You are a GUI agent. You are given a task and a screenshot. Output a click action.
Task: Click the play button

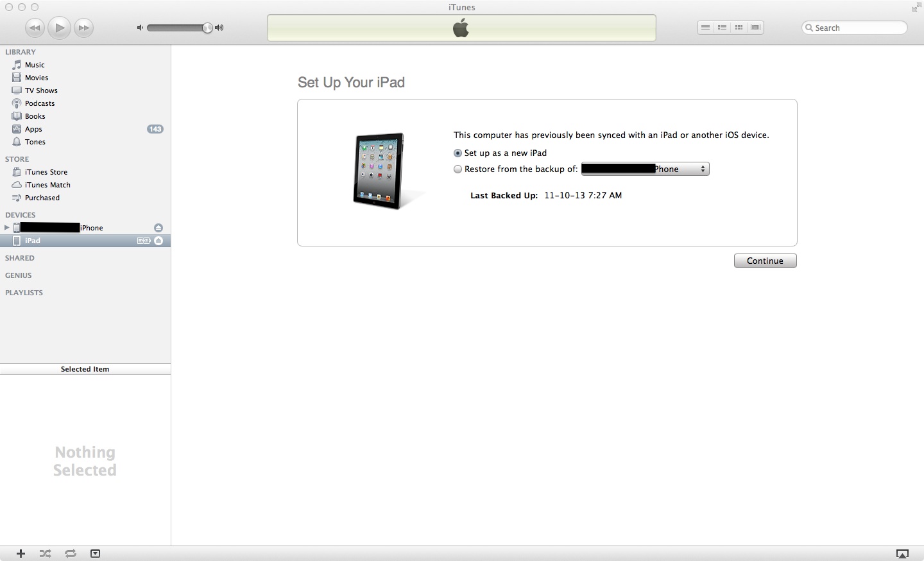point(59,28)
